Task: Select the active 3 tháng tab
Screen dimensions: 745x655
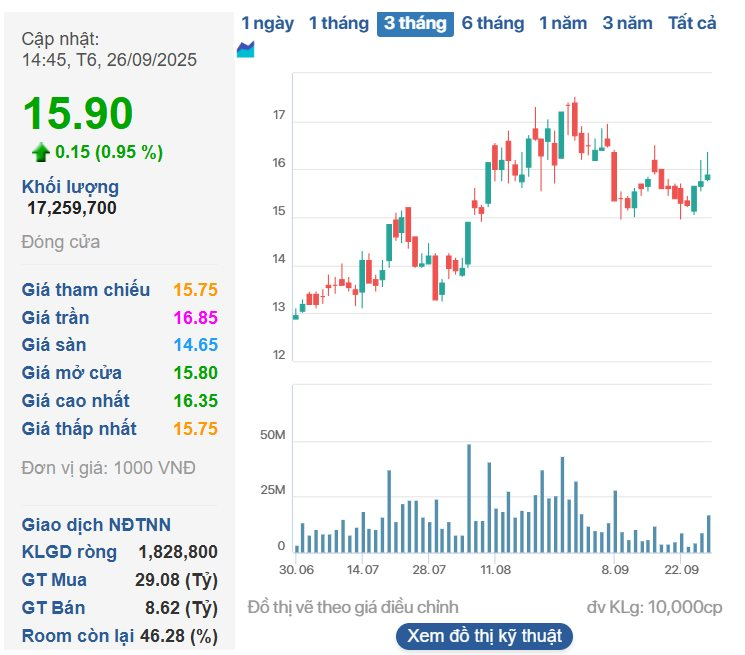Action: pos(414,24)
